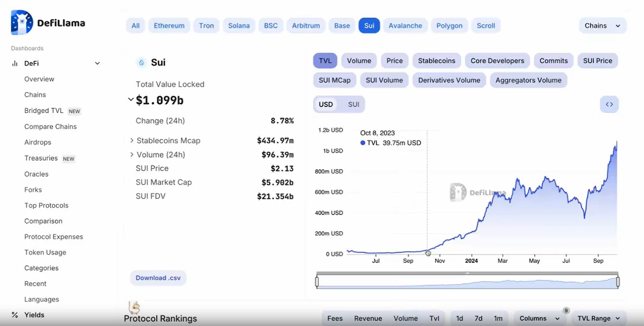The height and width of the screenshot is (326, 644).
Task: Toggle the SUI Volume chart series
Action: 384,80
